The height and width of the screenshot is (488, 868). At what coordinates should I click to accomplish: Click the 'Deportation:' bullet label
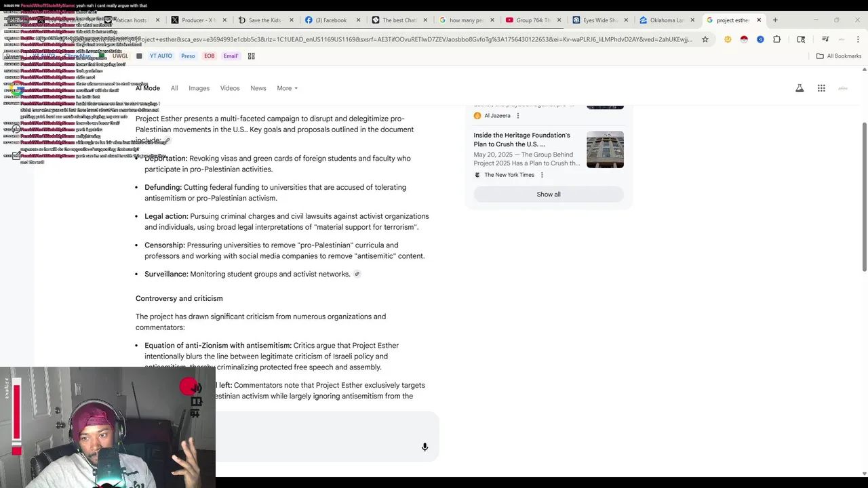166,159
